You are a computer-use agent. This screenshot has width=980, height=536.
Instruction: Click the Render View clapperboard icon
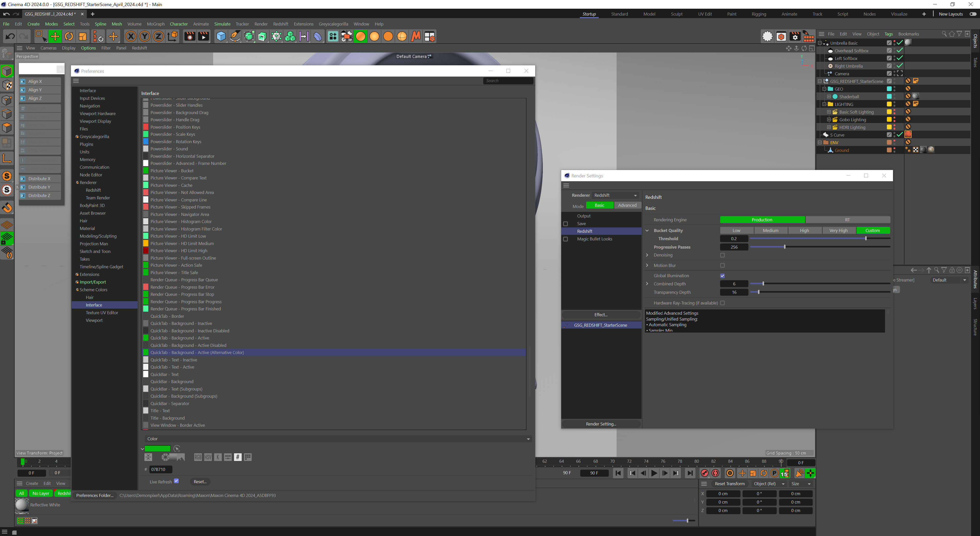(x=189, y=36)
